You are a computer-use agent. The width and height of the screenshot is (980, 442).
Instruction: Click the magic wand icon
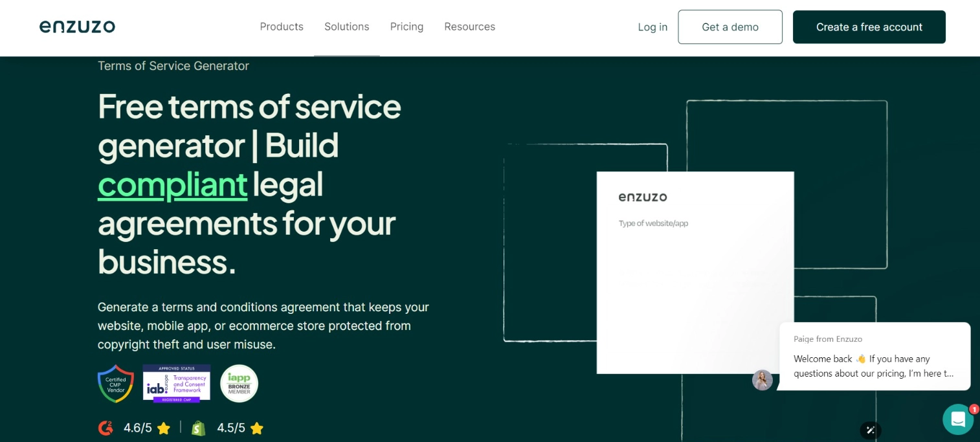pos(871,430)
